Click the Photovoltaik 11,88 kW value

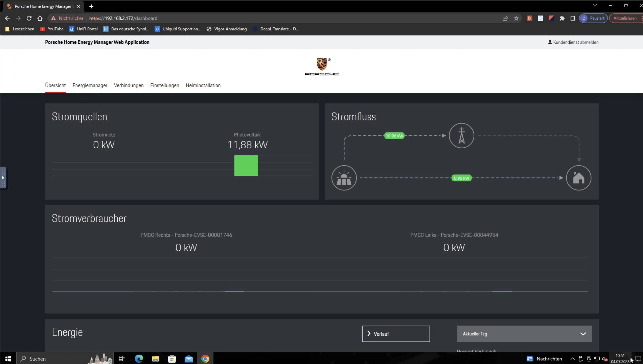pyautogui.click(x=247, y=145)
